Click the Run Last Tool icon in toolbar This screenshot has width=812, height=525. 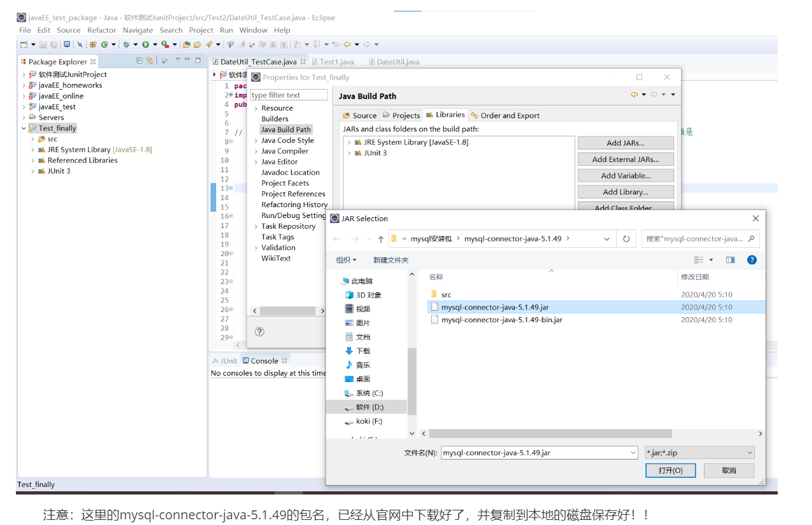(165, 44)
